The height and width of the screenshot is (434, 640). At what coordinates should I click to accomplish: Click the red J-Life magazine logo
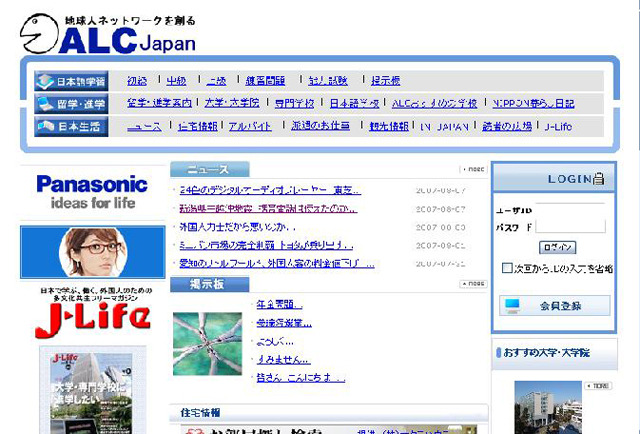93,320
